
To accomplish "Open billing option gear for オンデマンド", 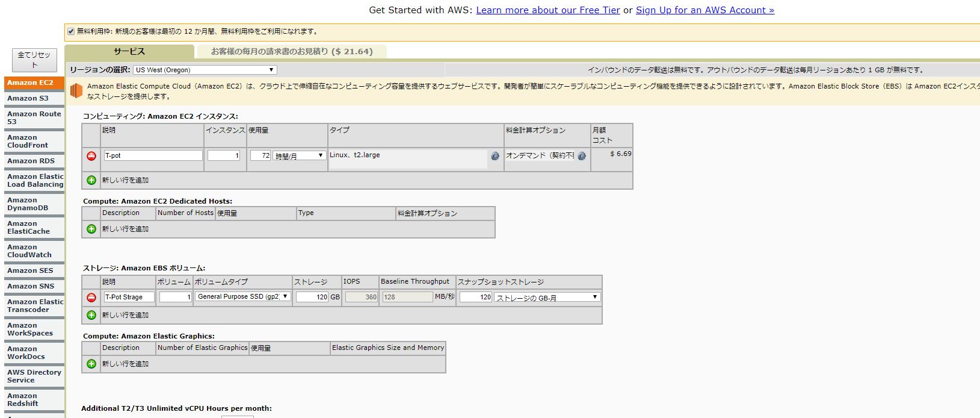I will [x=582, y=156].
